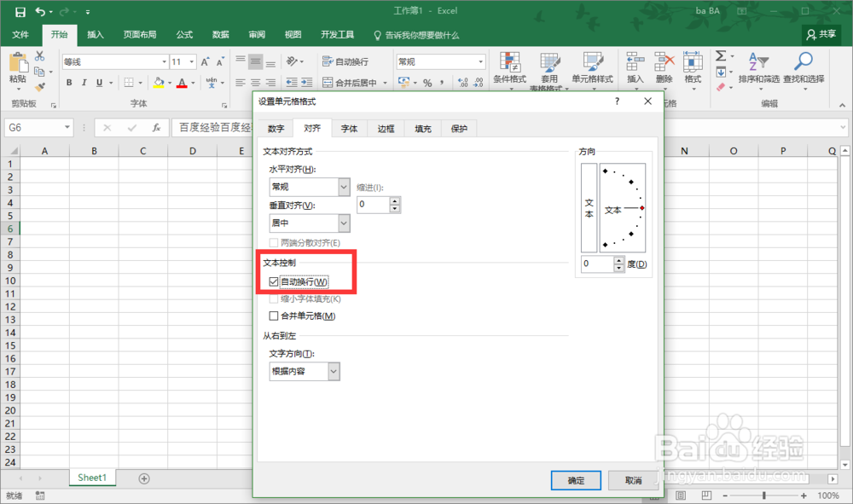Click the 确定 button in dialog
The width and height of the screenshot is (853, 504).
pyautogui.click(x=576, y=480)
